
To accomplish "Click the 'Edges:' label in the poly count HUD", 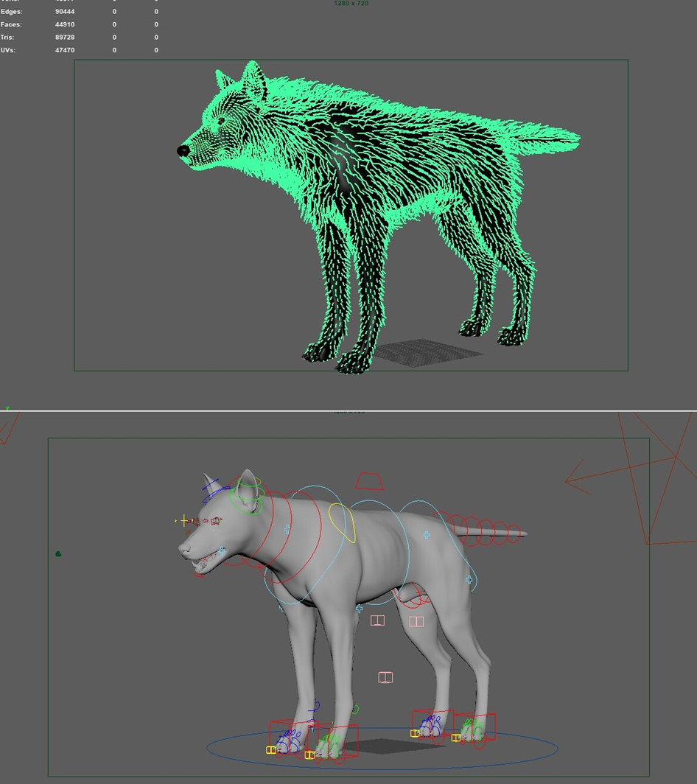I will pos(12,11).
